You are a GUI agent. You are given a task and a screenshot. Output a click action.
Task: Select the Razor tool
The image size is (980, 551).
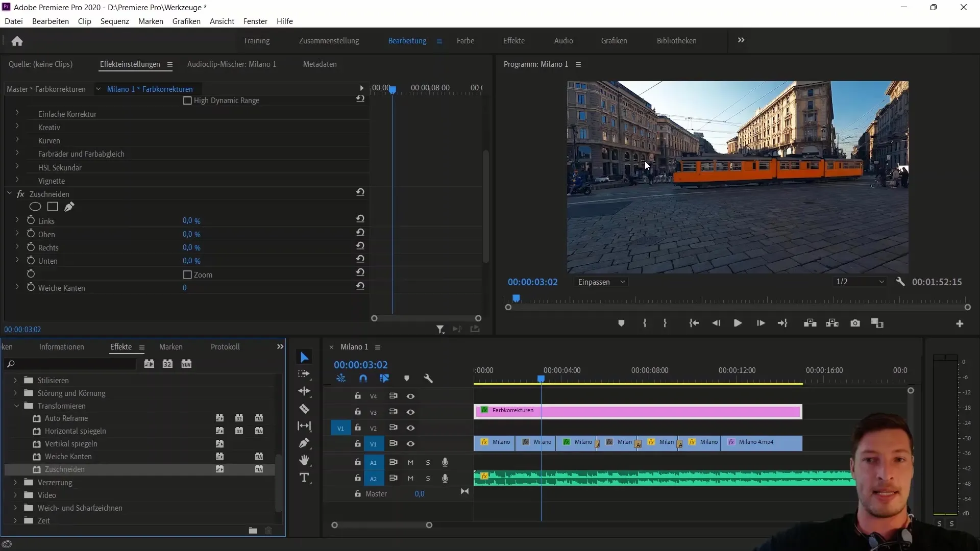click(304, 409)
